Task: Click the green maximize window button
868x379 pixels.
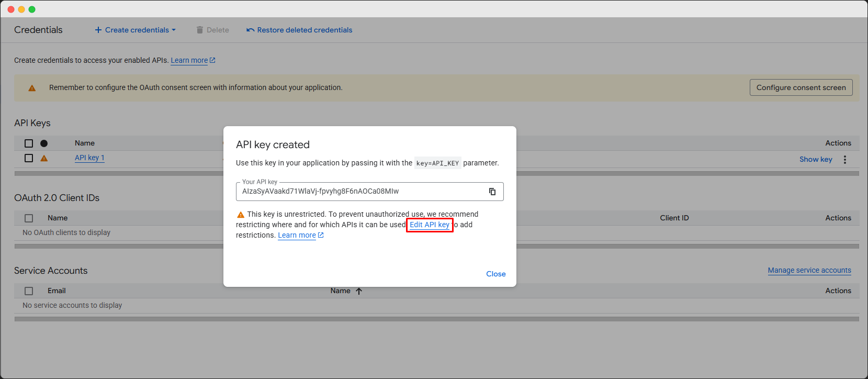Action: pos(32,9)
